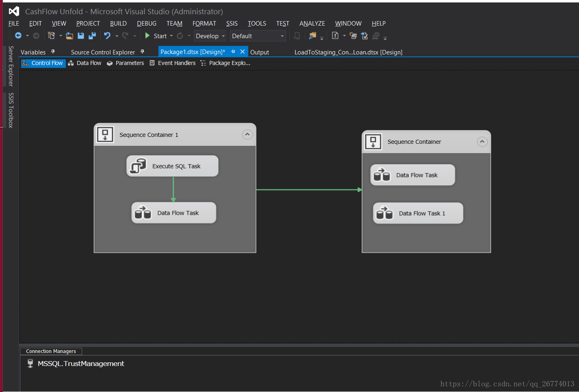579x392 pixels.
Task: Click the MSSQL.TrustManagement connection icon
Action: click(30, 363)
